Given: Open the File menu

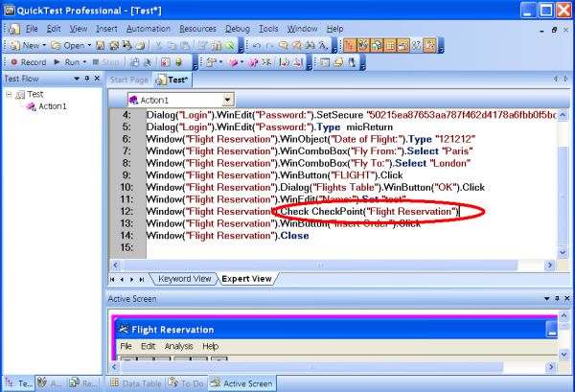Looking at the screenshot, I should (x=32, y=29).
